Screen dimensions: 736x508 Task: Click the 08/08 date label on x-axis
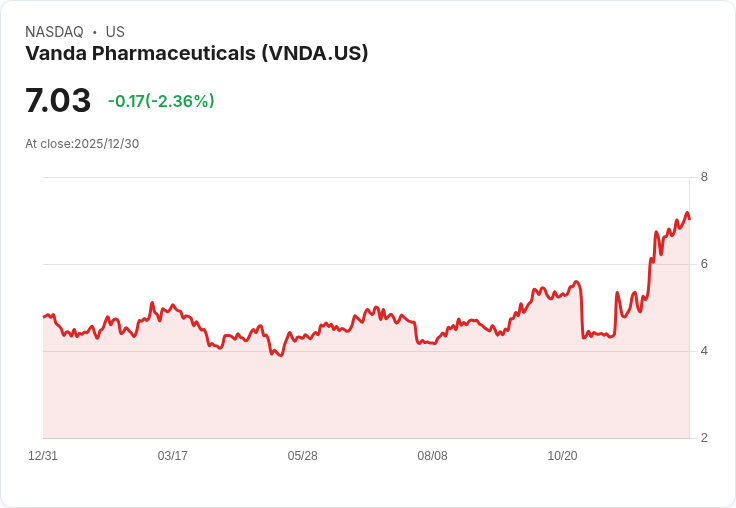432,456
